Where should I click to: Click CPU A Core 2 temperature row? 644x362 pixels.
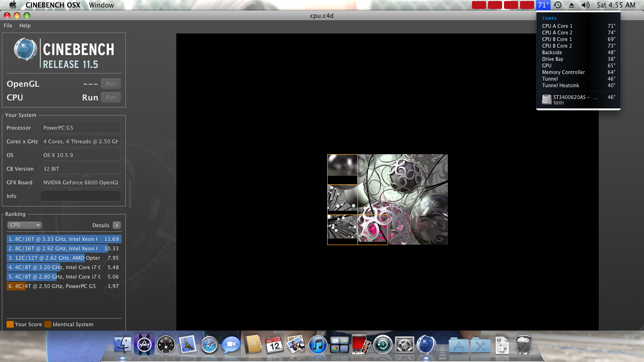(578, 33)
